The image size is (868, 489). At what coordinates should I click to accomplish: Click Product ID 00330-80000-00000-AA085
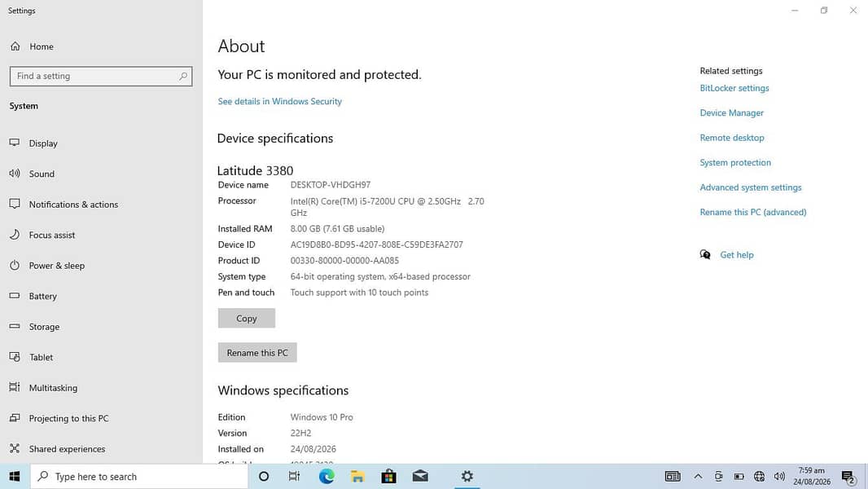344,261
